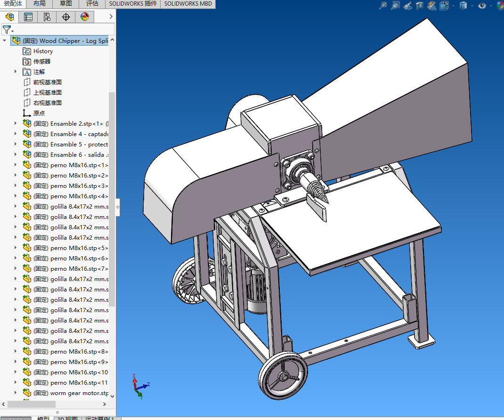Select the Zoom to Area tool

coord(395,6)
